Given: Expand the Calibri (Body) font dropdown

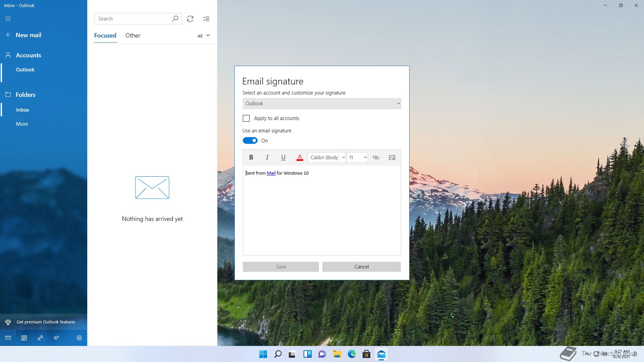Looking at the screenshot, I should (327, 158).
